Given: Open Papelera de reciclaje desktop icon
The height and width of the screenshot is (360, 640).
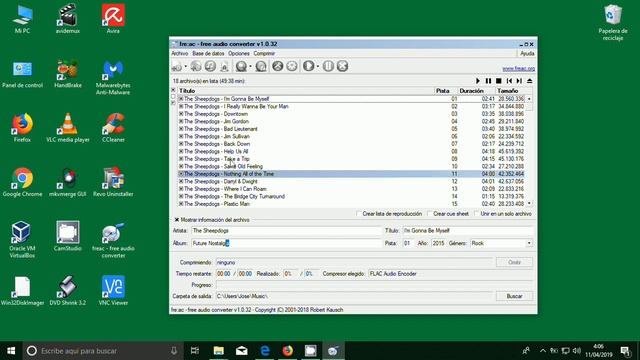Looking at the screenshot, I should [613, 22].
